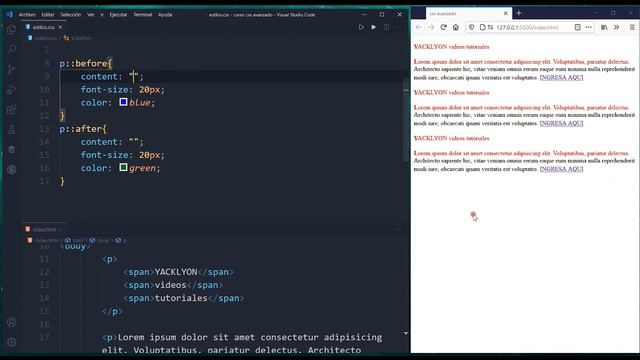Open the Ejecutar menu
Screen dimensions: 640x360
pos(118,15)
